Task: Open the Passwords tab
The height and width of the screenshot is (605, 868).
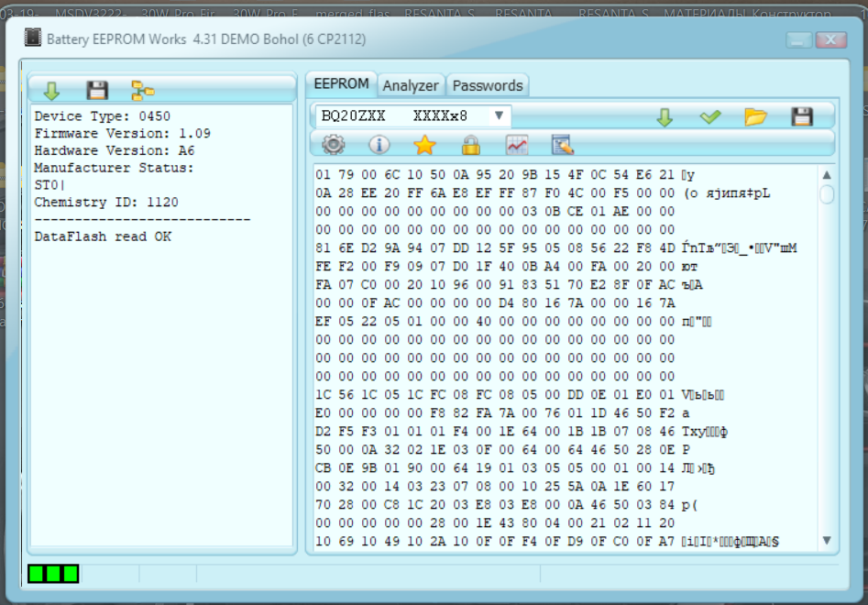Action: [x=487, y=85]
